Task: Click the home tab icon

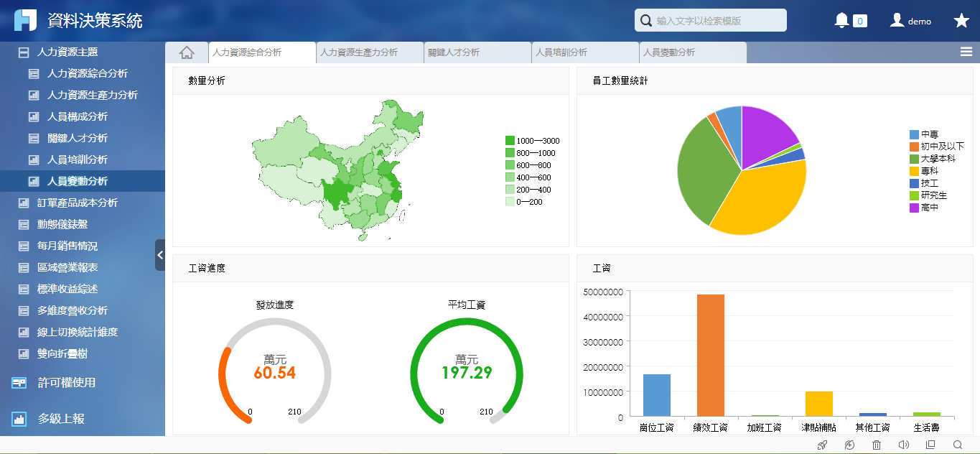Action: coord(187,52)
